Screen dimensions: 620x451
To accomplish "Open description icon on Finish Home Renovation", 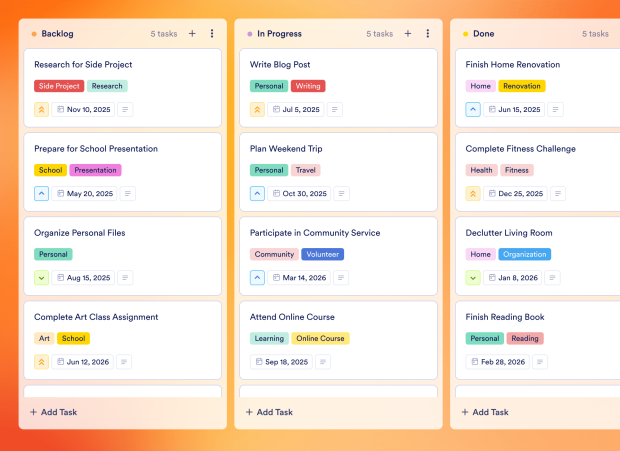I will pos(555,109).
